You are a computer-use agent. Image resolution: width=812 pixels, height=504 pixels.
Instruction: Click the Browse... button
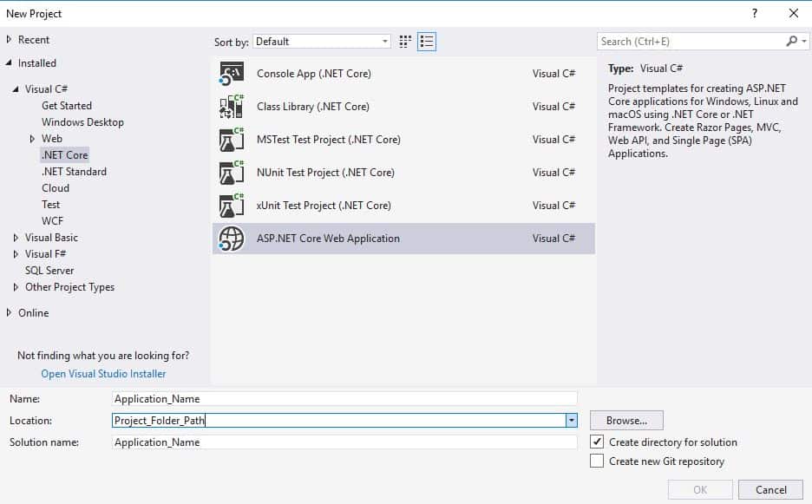click(626, 421)
